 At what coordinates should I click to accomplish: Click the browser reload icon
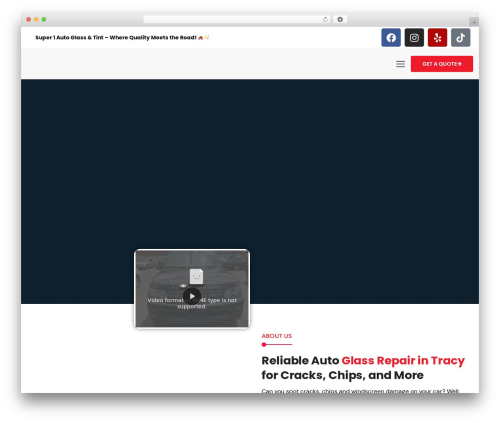(x=325, y=20)
